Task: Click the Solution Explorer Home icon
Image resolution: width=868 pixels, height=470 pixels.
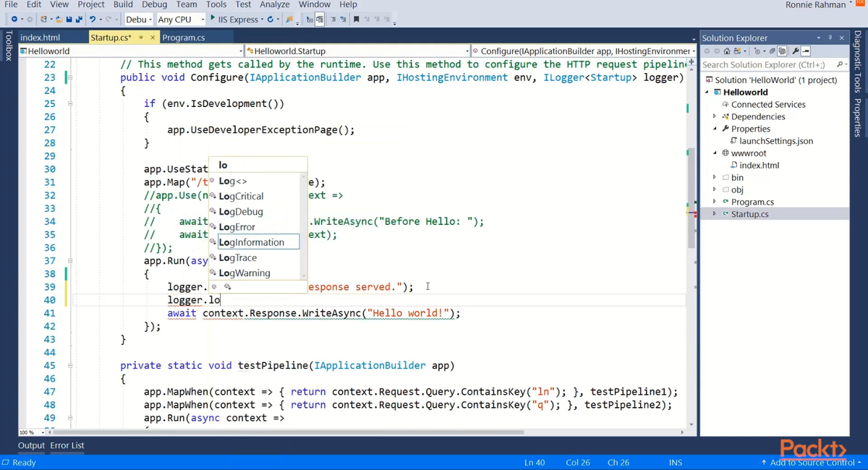Action: click(x=727, y=51)
